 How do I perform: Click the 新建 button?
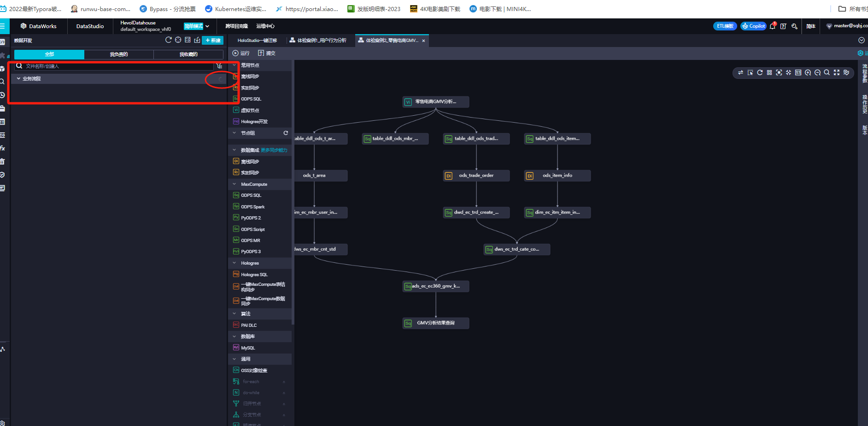213,41
